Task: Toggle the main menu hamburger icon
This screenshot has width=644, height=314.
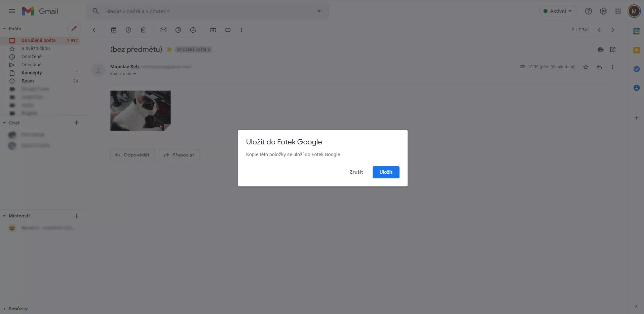Action: [x=12, y=11]
